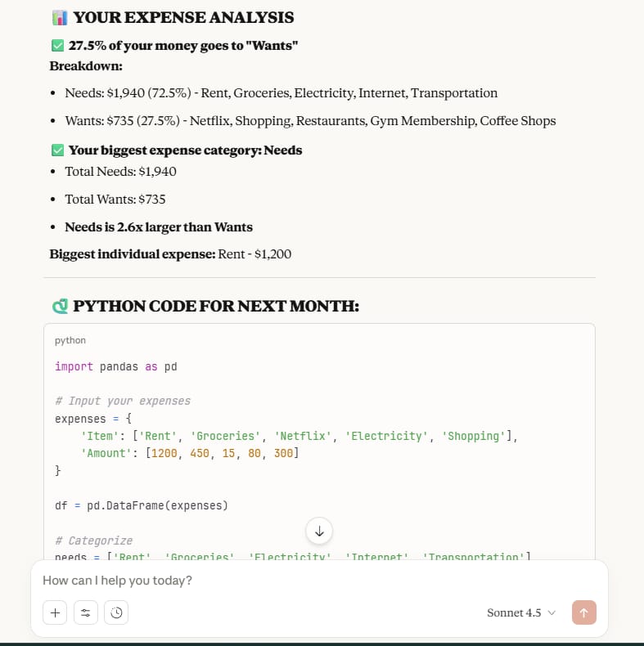Open the Sonnet 4.5 model selector
This screenshot has height=646, width=644.
(x=521, y=612)
